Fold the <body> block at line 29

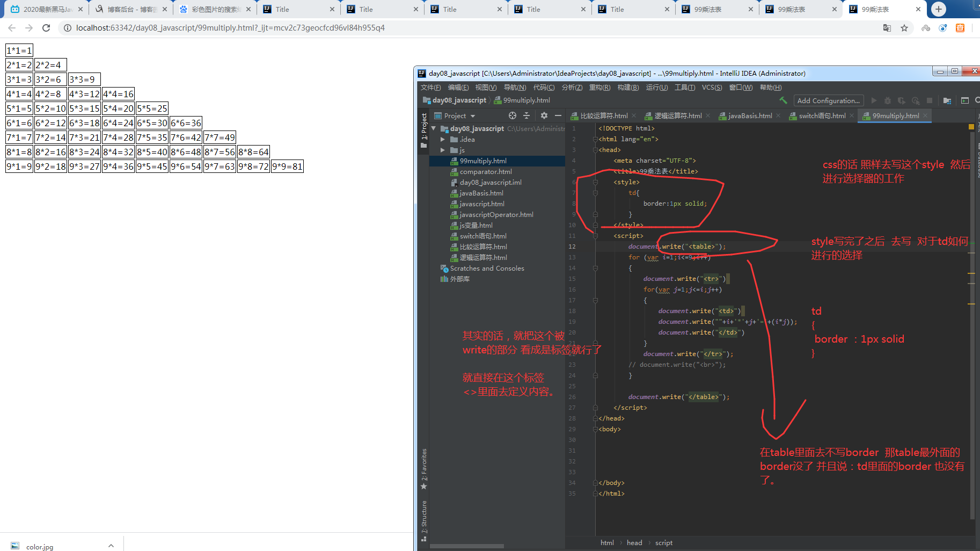coord(595,430)
